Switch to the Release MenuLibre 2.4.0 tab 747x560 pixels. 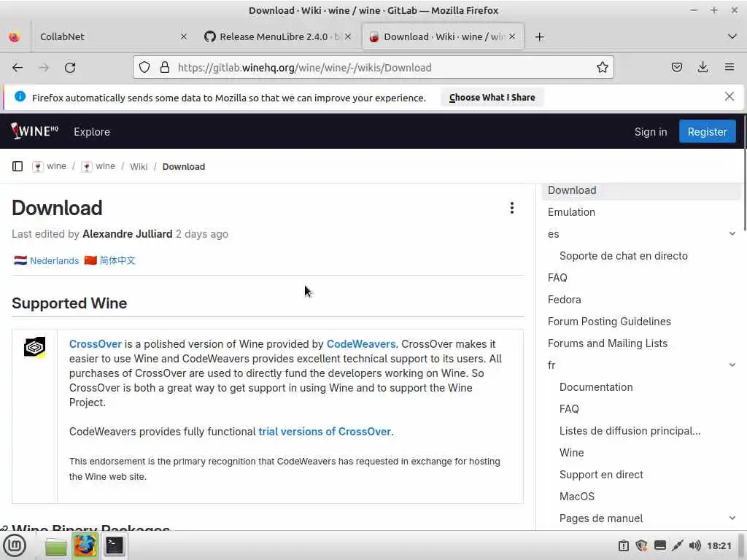coord(278,36)
